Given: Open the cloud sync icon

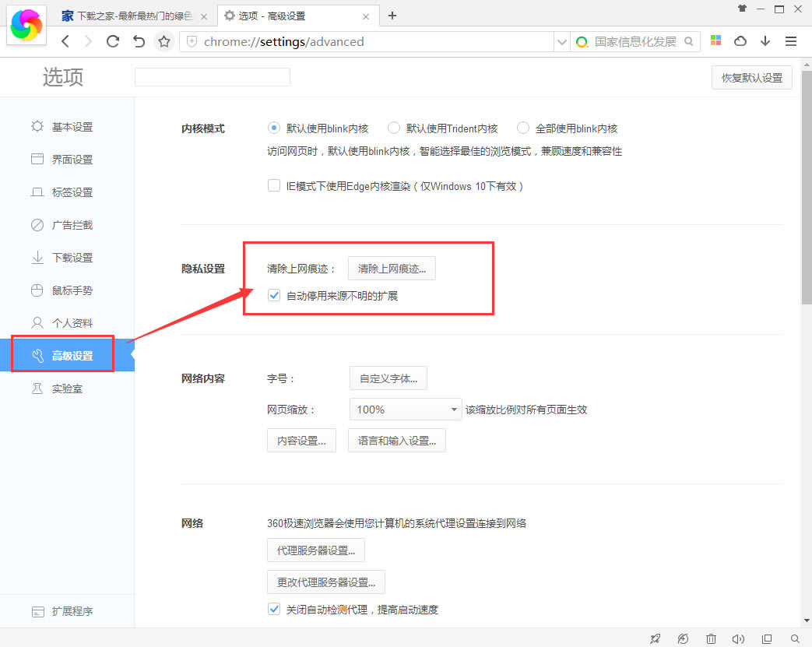Looking at the screenshot, I should (740, 41).
